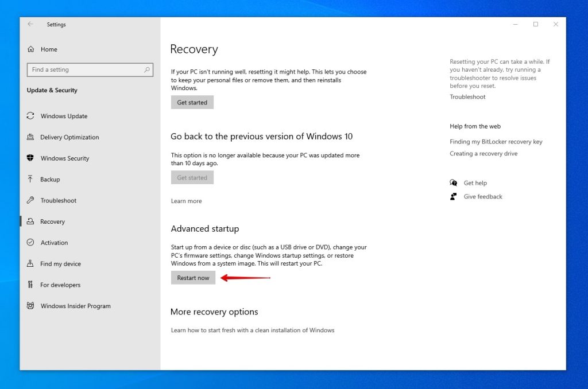This screenshot has height=389, width=588.
Task: Click the Find a setting search box
Action: (x=90, y=69)
